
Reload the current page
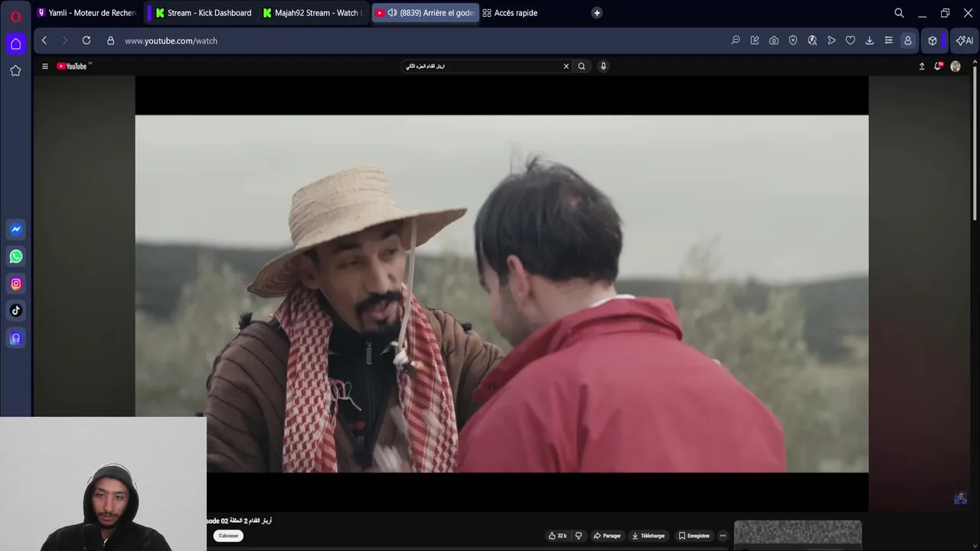(87, 41)
